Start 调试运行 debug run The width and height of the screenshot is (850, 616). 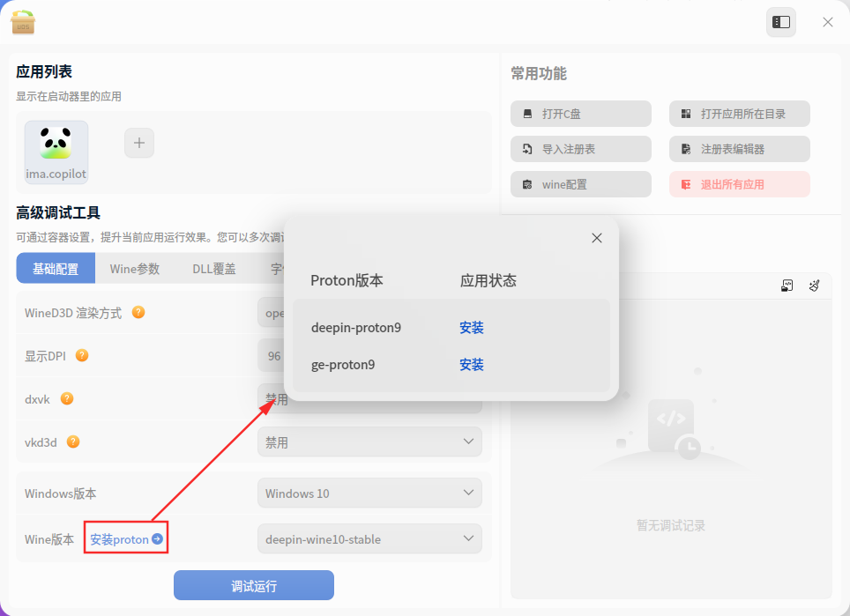pos(254,585)
